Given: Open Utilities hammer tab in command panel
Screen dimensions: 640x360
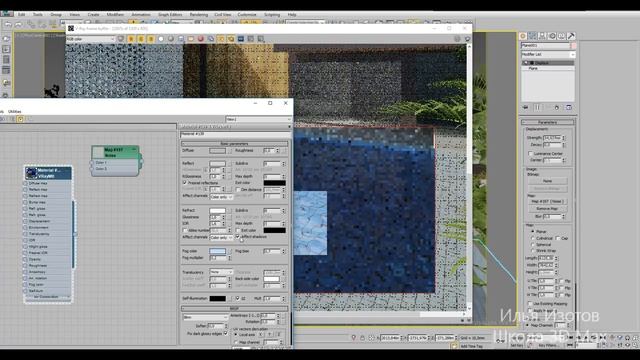Looking at the screenshot, I should pyautogui.click(x=571, y=36).
